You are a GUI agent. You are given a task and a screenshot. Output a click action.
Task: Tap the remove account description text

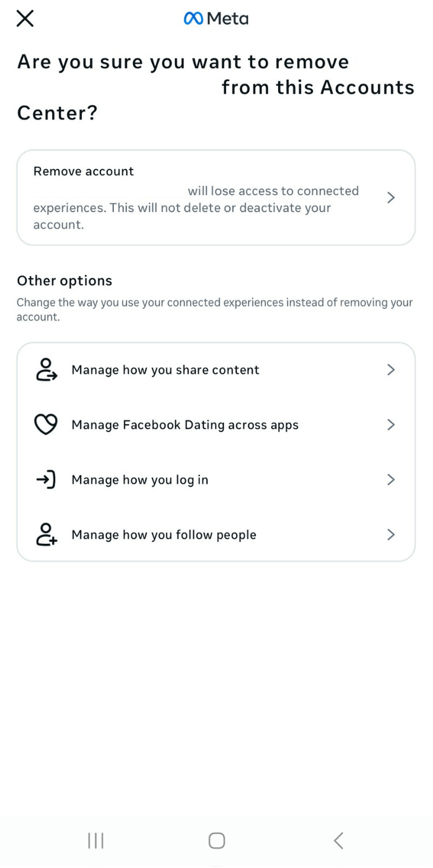click(182, 208)
